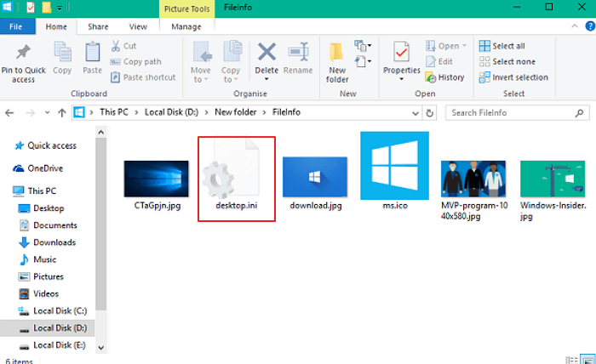
Task: Switch to the View ribbon tab
Action: pos(138,26)
